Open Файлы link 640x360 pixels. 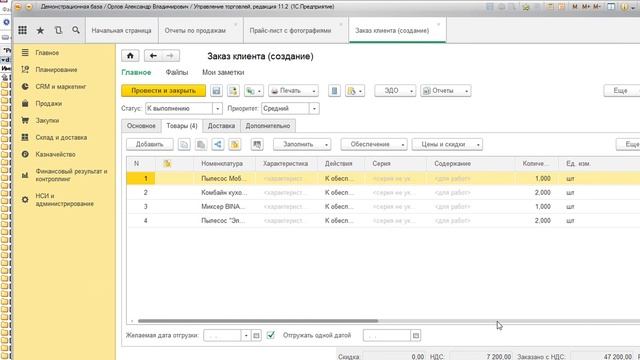tap(177, 72)
